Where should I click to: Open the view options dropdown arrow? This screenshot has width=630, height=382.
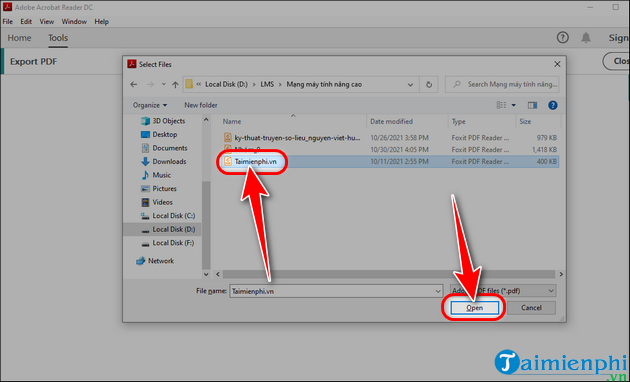pyautogui.click(x=513, y=105)
